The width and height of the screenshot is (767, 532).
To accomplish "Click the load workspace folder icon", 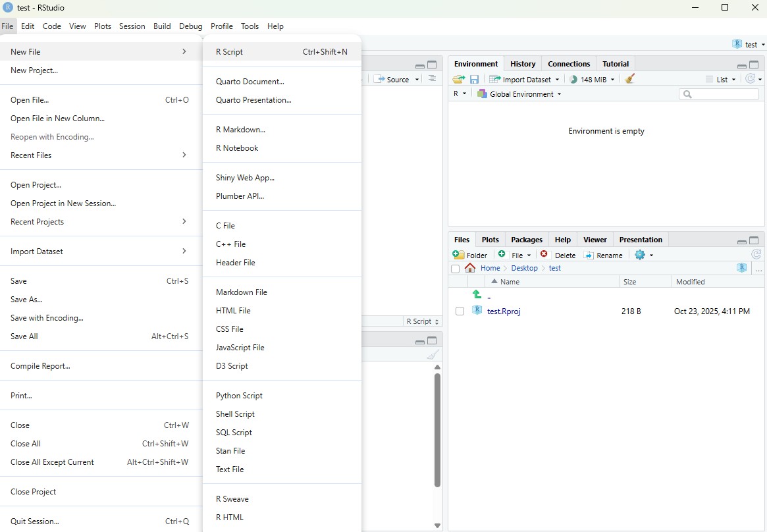I will coord(459,79).
